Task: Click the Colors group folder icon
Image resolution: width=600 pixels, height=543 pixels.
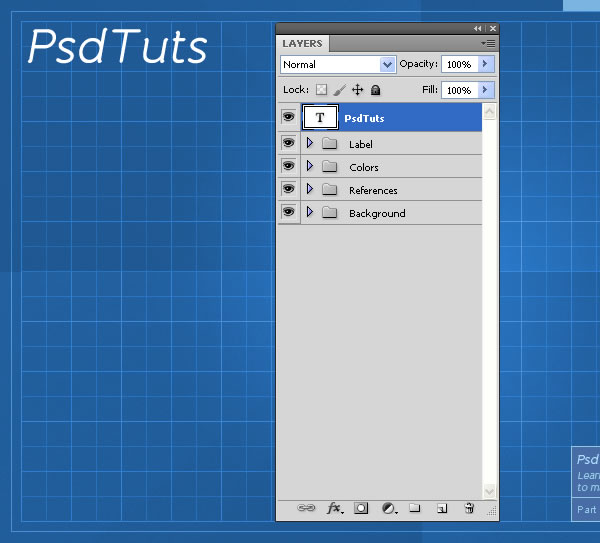Action: click(329, 166)
